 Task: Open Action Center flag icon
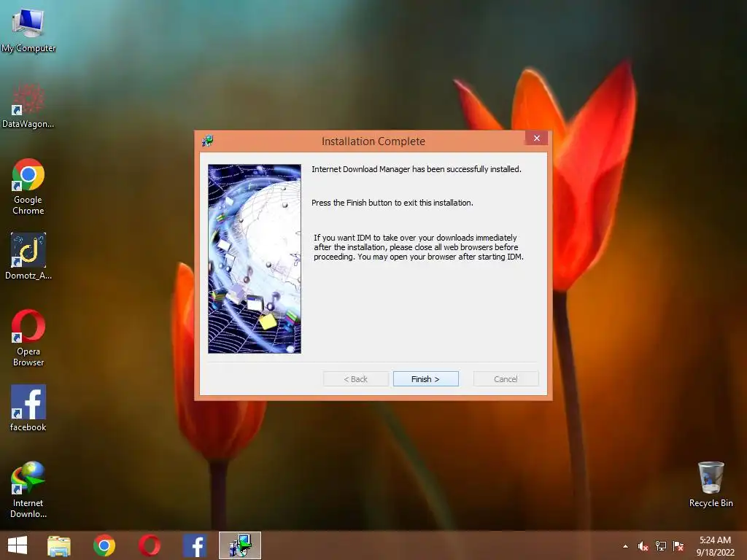pos(678,546)
